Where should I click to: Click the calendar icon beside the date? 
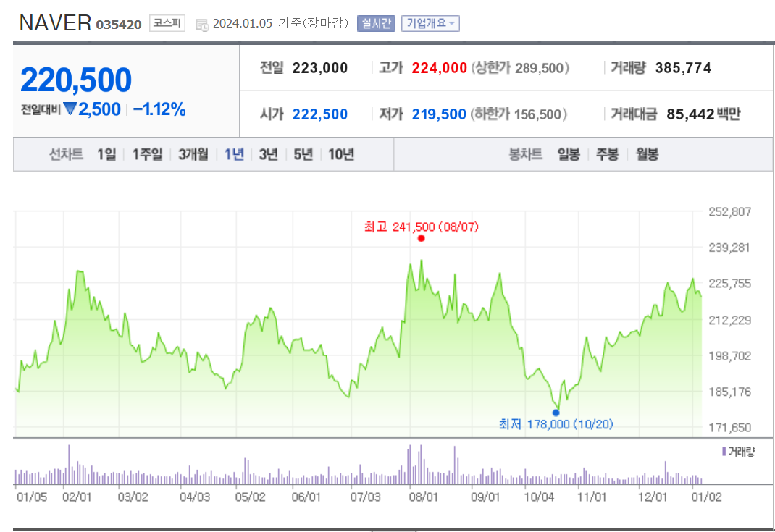click(x=203, y=25)
